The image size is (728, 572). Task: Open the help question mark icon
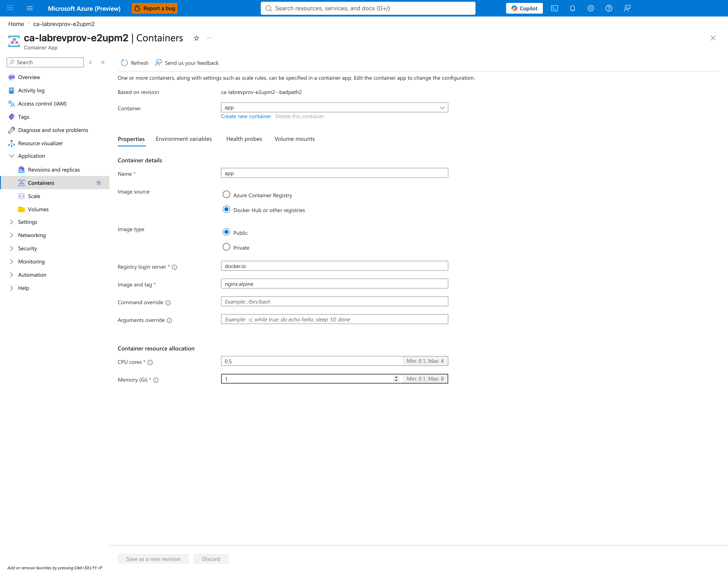609,8
